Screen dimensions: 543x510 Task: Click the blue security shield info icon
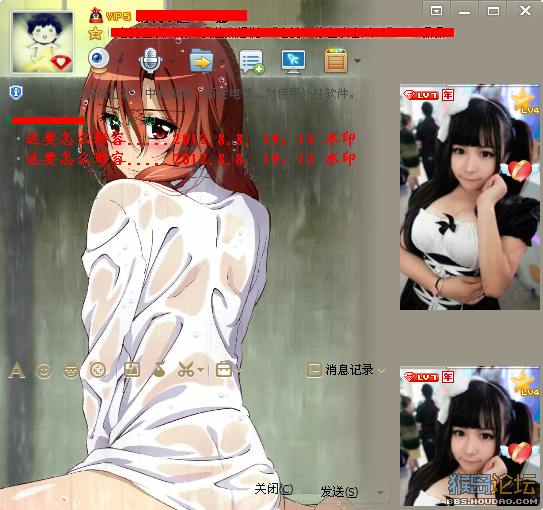pyautogui.click(x=16, y=92)
